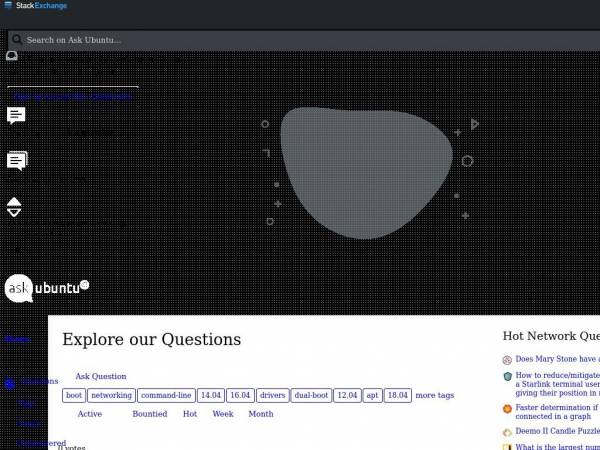Open the Ask Ubuntu logo
This screenshot has width=600, height=450.
(47, 288)
